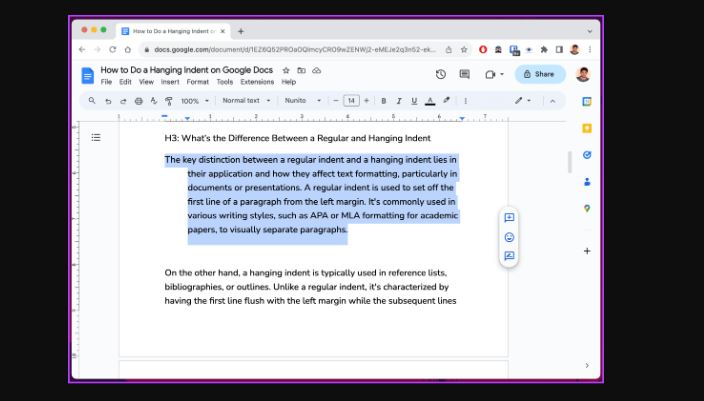Open the Normal text style dropdown
This screenshot has width=704, height=401.
tap(246, 101)
